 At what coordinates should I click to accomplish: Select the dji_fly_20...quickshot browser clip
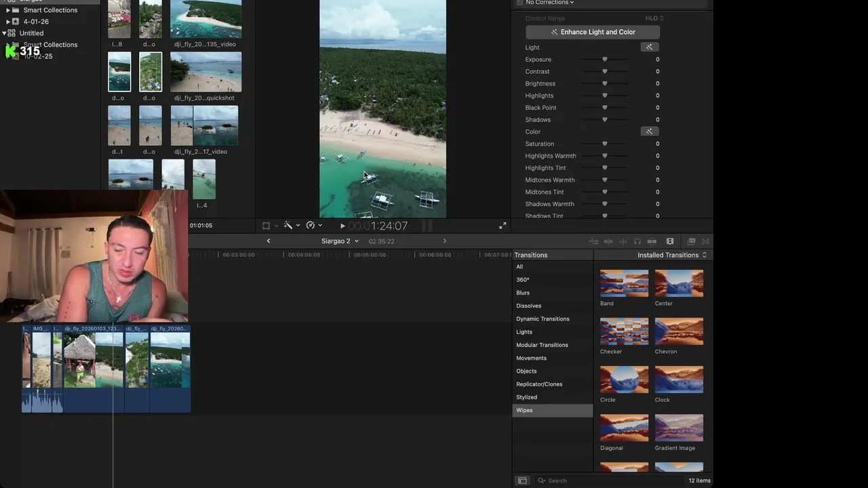(206, 72)
